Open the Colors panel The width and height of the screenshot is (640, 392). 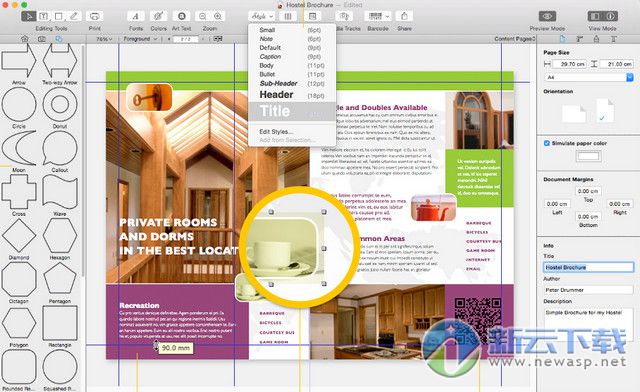[x=158, y=16]
